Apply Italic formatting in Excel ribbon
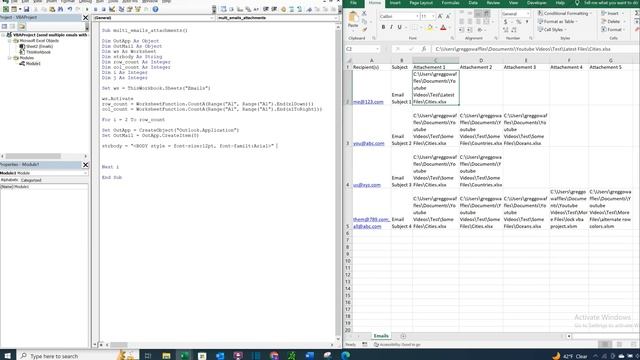The image size is (640, 360). (391, 27)
